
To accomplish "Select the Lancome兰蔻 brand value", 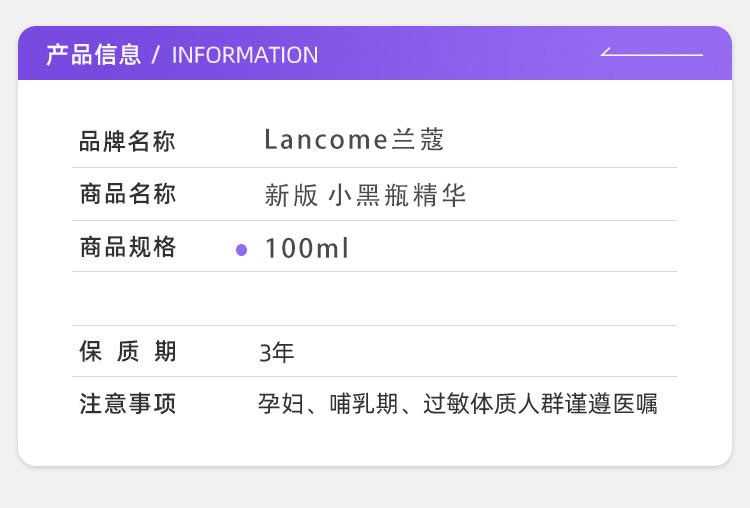I will pos(354,140).
